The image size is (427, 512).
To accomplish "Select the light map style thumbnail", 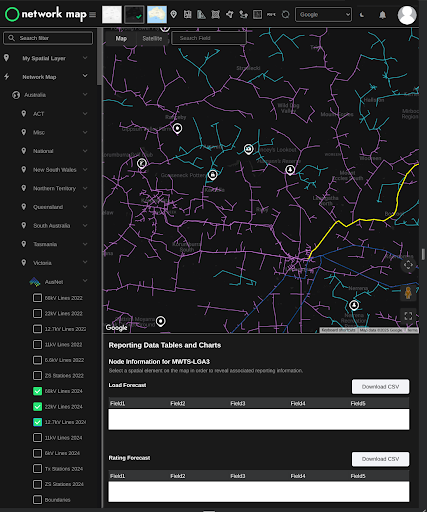I will (111, 14).
